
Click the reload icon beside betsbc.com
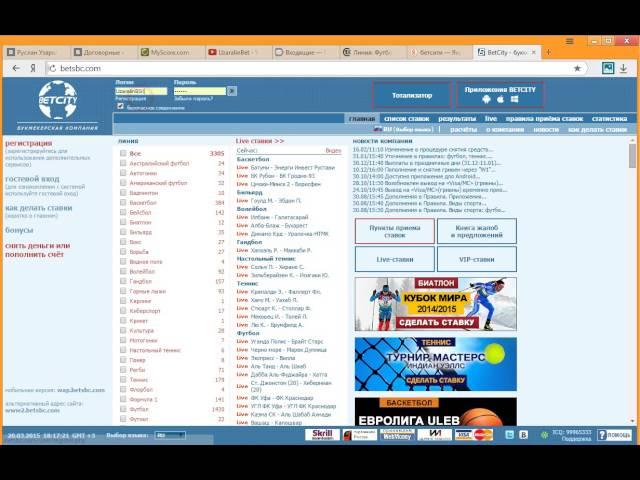coord(52,69)
